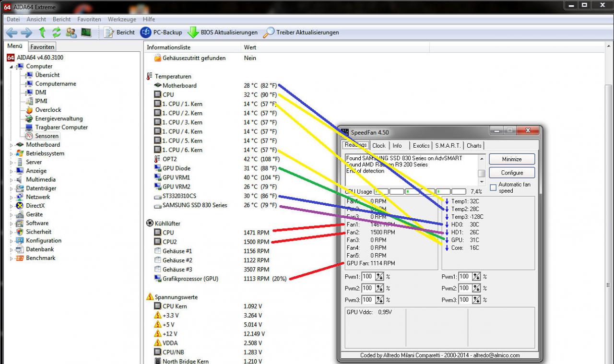
Task: Click the Bericht report icon
Action: coord(109,32)
